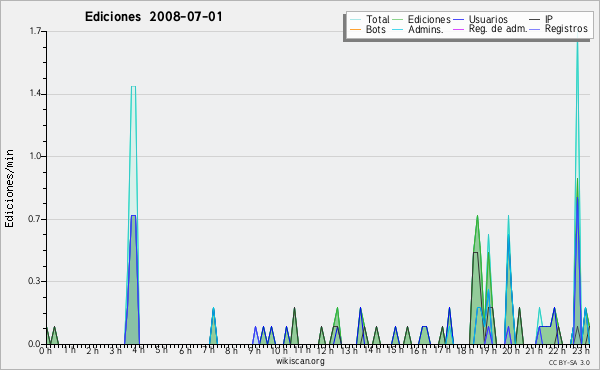Click the '12 h' x-axis tick label
Screen dimensions: 600x370
[x=326, y=350]
